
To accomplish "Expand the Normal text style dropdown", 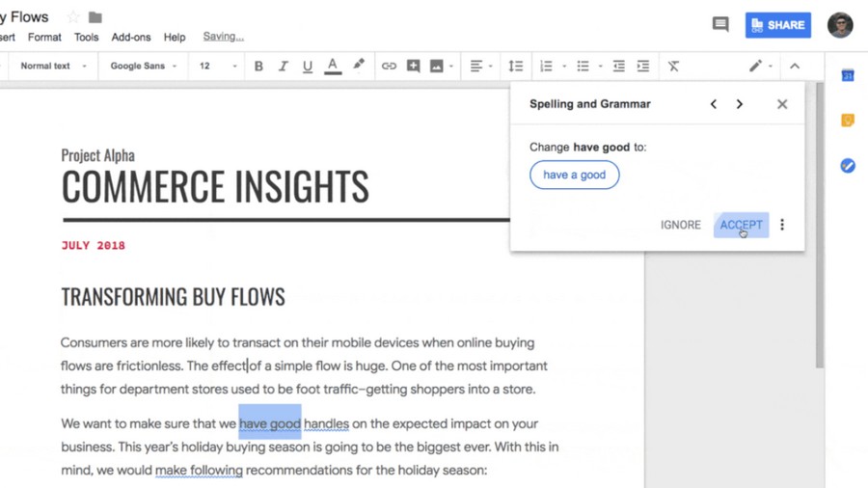I will click(x=53, y=66).
